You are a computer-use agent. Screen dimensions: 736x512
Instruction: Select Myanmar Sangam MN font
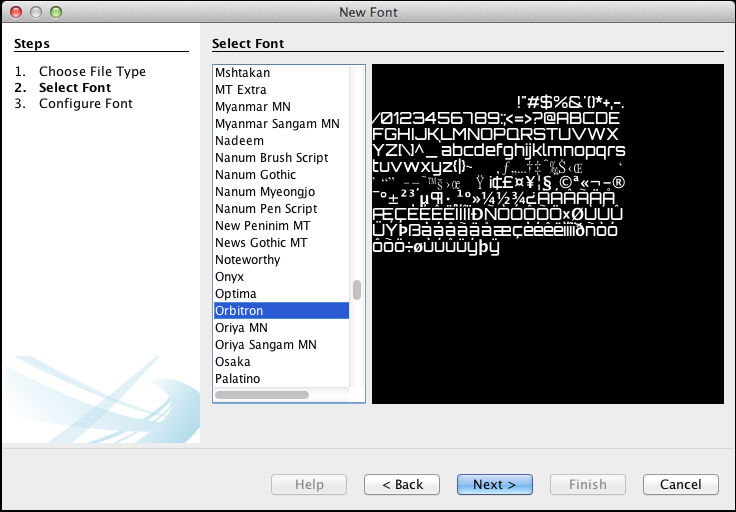pyautogui.click(x=277, y=124)
